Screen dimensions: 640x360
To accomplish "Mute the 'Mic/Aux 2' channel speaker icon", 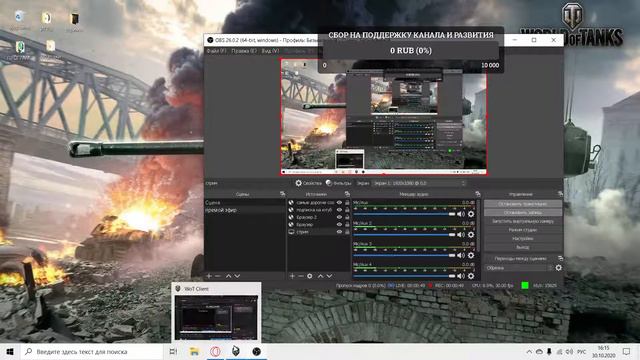I will pyautogui.click(x=461, y=235).
